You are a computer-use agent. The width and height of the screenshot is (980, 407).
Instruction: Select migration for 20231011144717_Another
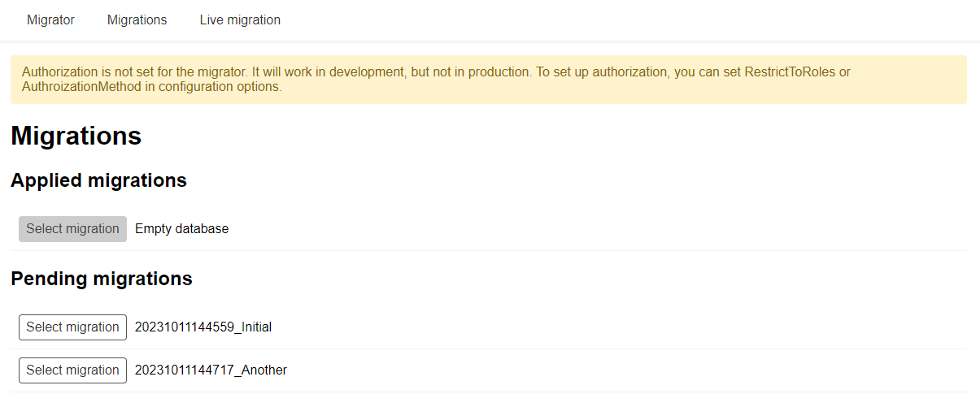tap(72, 370)
